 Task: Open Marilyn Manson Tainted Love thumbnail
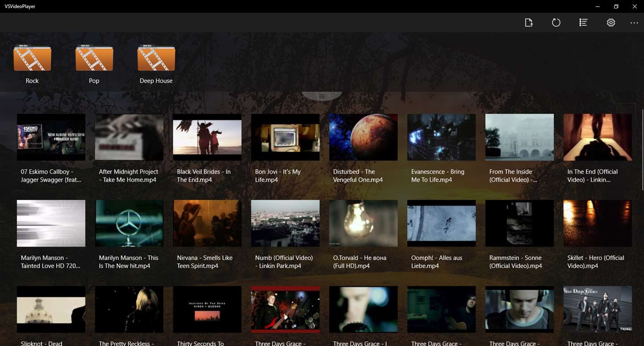51,224
